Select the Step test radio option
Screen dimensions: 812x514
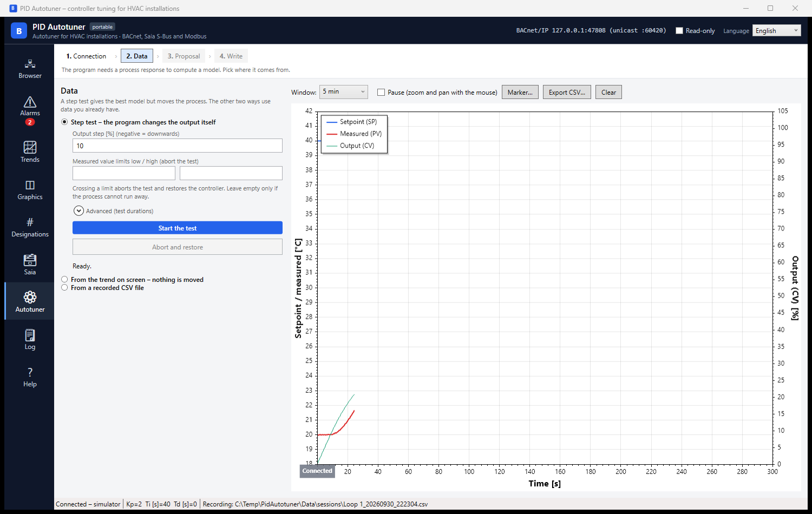64,122
